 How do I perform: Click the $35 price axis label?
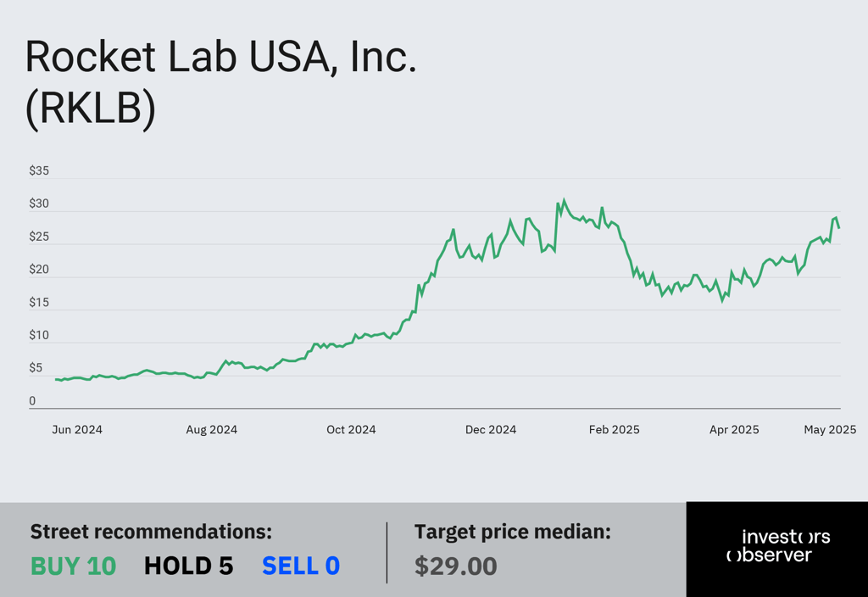point(39,170)
